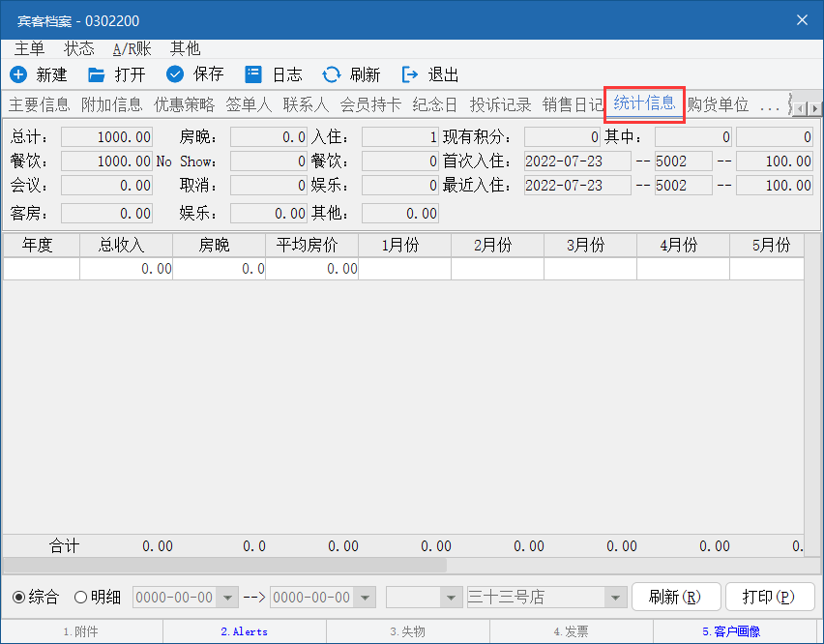
Task: Click the 1月份 column header
Action: click(404, 246)
